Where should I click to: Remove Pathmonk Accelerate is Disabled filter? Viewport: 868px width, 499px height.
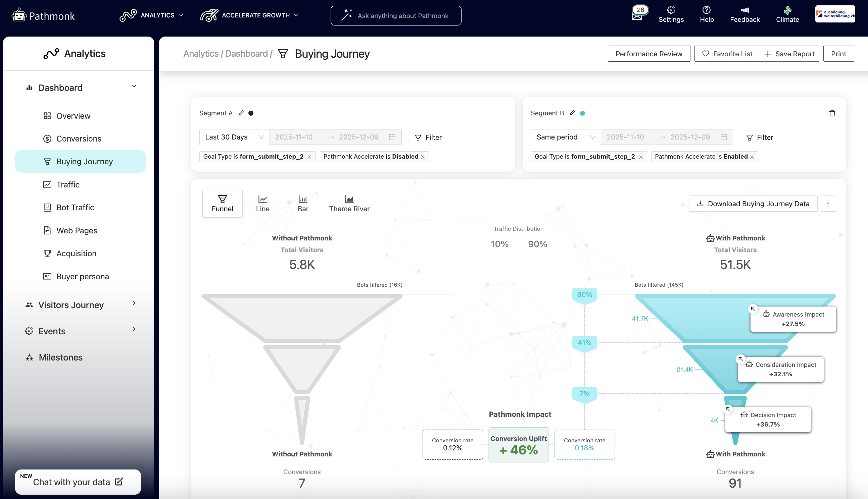(423, 157)
